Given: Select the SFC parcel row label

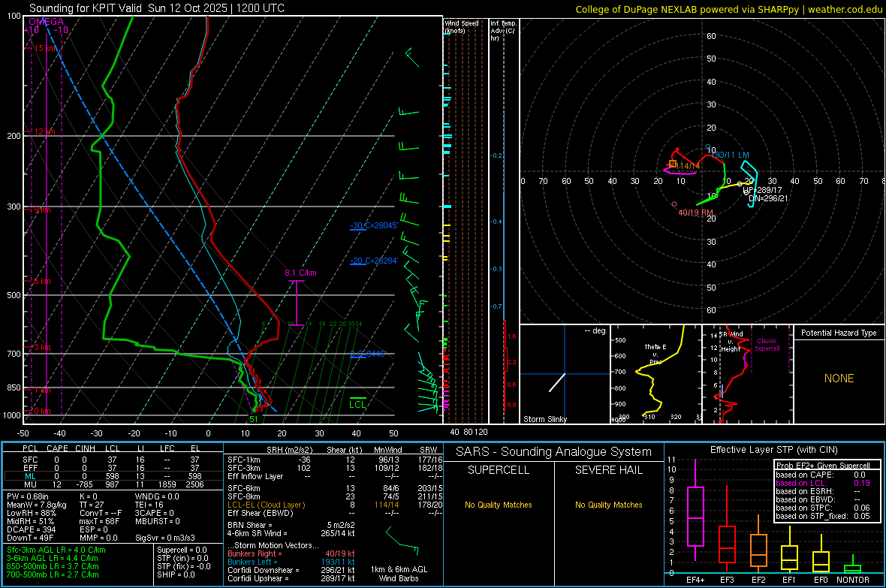Looking at the screenshot, I should click(30, 460).
